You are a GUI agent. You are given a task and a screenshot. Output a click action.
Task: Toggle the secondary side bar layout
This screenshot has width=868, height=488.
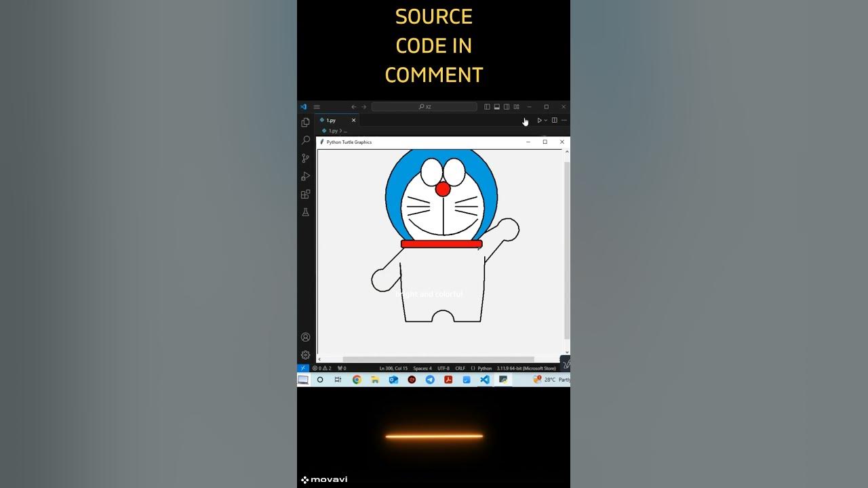(x=506, y=107)
